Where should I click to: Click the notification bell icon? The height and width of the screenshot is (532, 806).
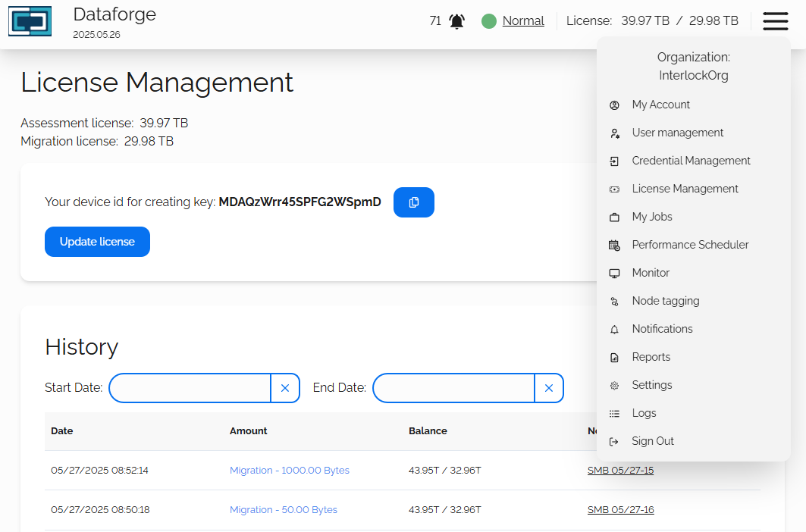coord(456,21)
